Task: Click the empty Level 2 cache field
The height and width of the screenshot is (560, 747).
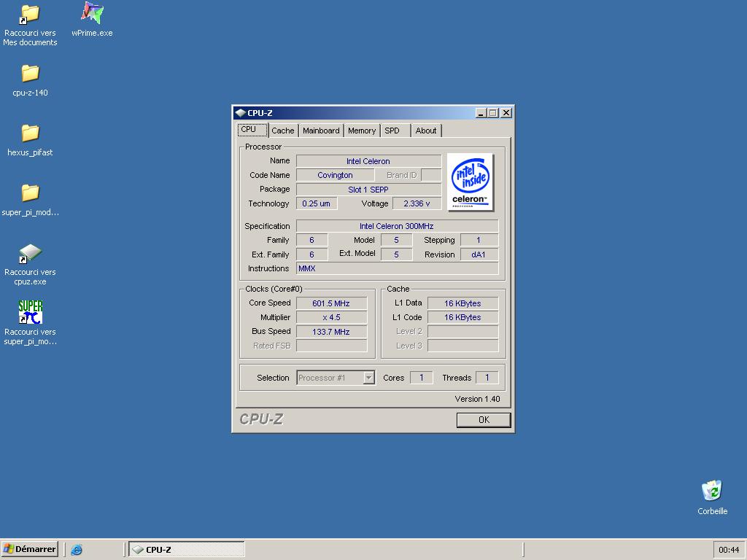Action: 462,332
